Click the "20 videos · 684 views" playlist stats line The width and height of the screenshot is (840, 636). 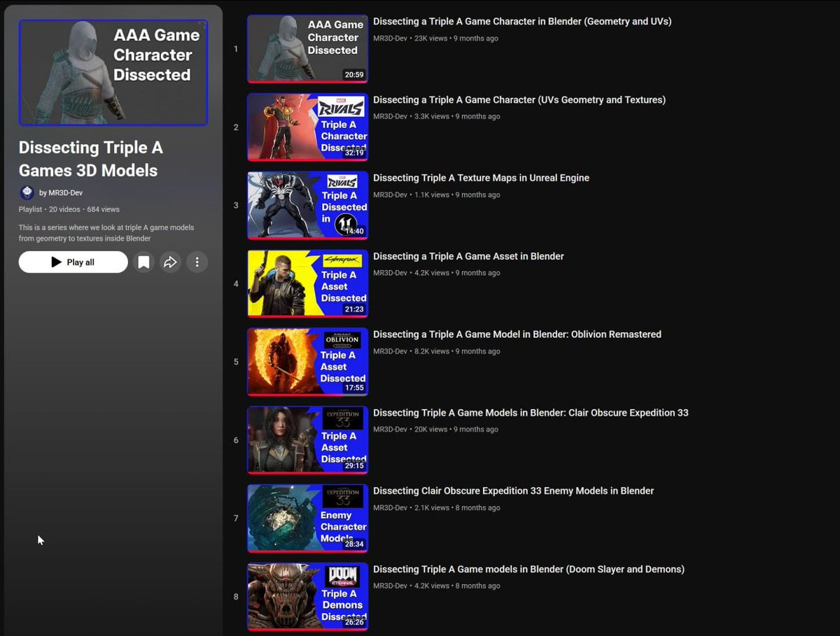tap(84, 209)
